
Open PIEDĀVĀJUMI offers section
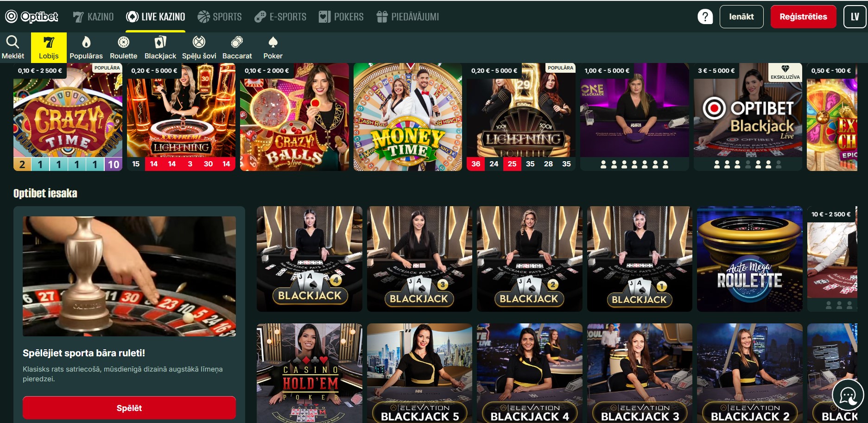coord(407,17)
